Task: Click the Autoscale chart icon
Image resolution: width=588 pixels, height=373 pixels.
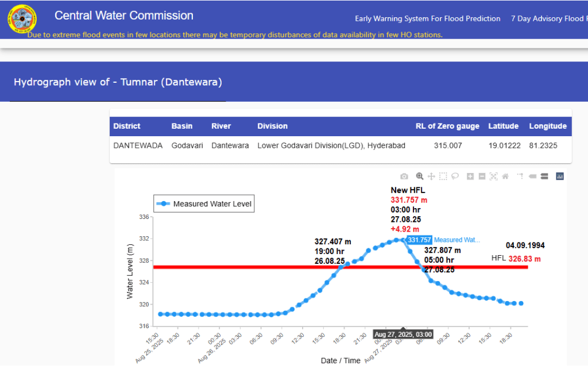Action: click(493, 176)
